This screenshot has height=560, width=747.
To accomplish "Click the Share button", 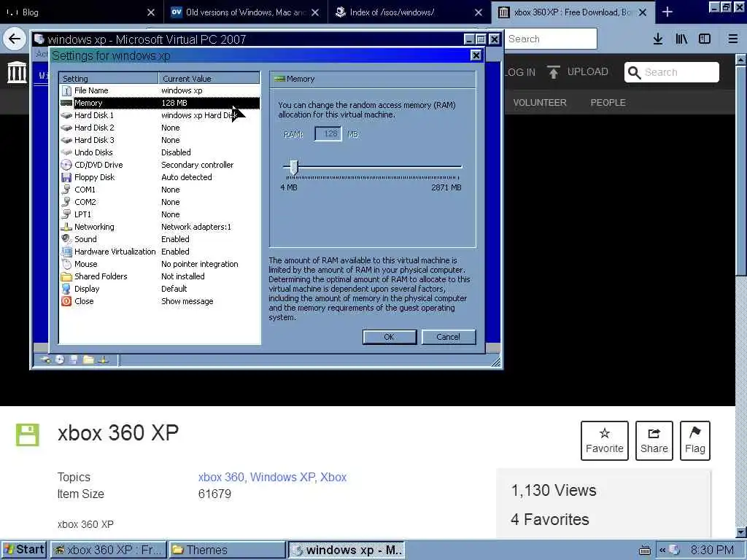I will pos(654,440).
